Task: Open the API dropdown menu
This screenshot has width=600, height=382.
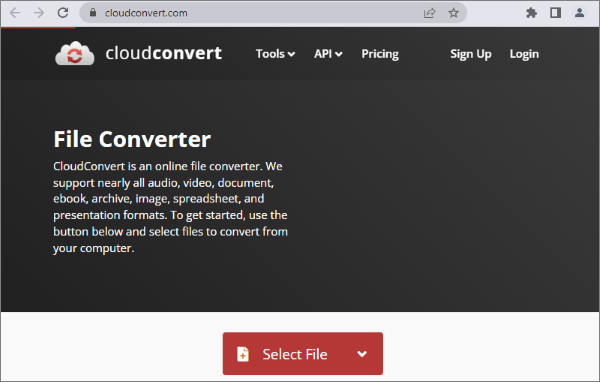Action: (x=328, y=54)
